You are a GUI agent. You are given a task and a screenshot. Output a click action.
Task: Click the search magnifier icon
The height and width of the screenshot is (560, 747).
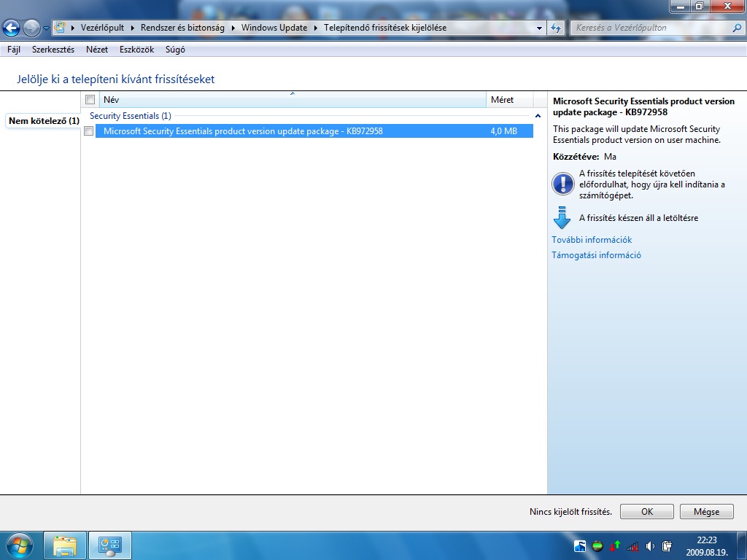pos(736,28)
